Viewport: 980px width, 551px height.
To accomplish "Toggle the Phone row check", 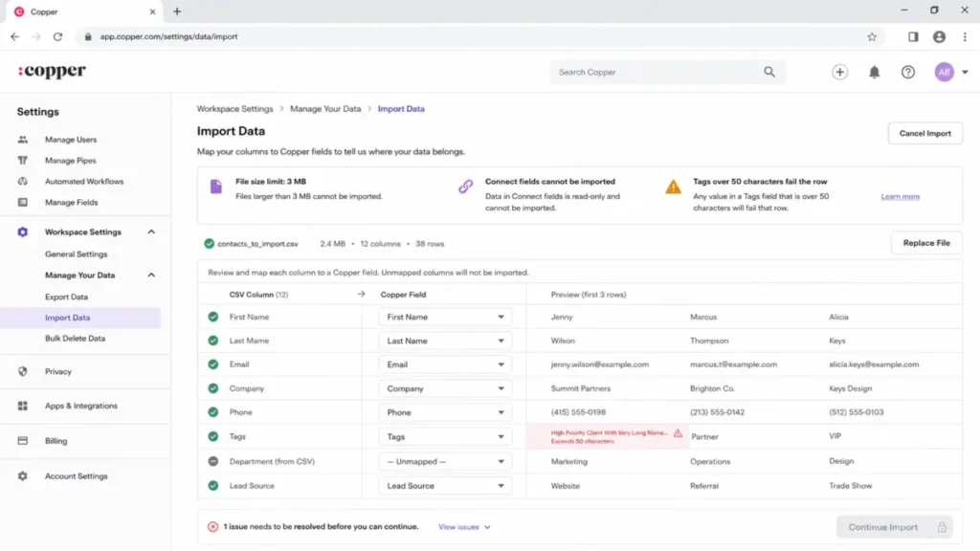I will coord(213,412).
